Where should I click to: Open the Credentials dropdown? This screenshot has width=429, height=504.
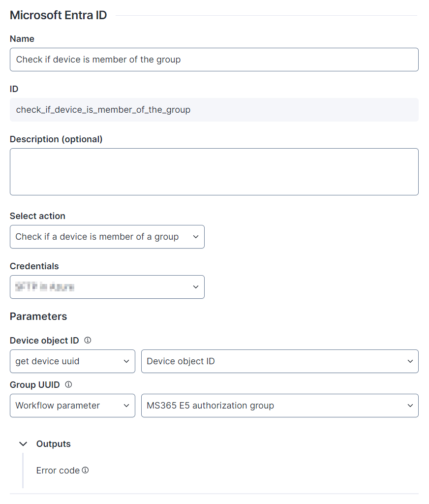107,287
